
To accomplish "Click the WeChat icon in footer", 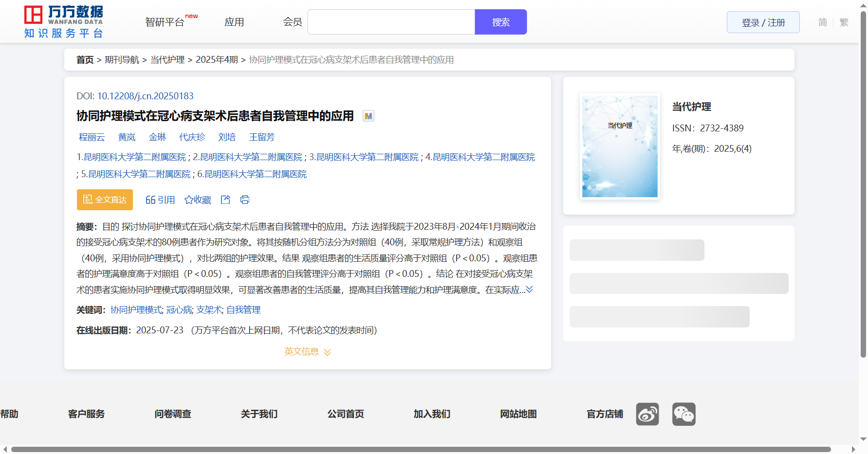I will 683,414.
